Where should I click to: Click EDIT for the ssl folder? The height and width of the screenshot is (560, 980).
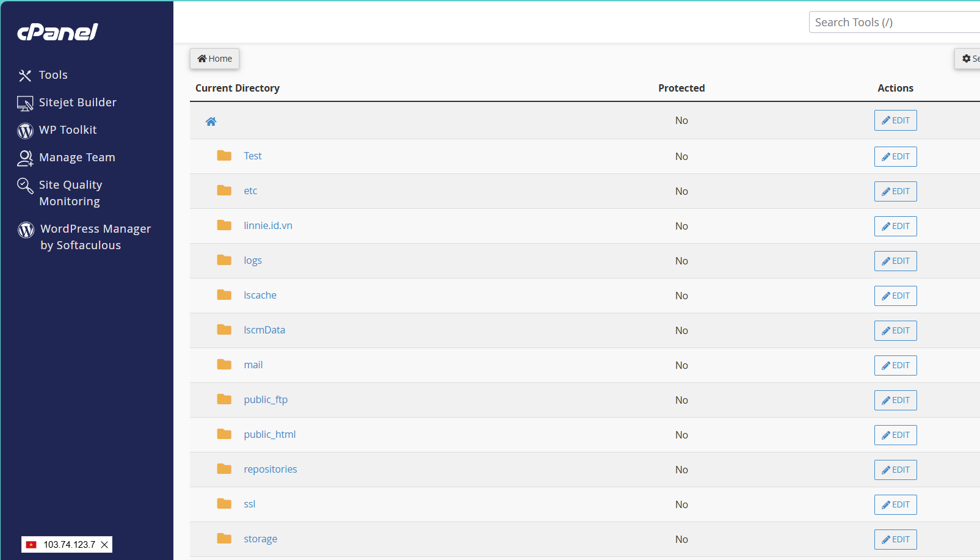coord(895,504)
